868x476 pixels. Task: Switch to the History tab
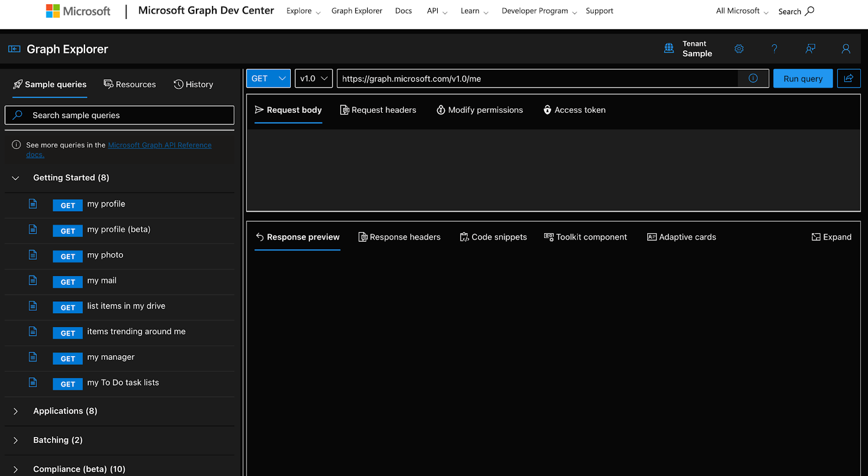(193, 84)
